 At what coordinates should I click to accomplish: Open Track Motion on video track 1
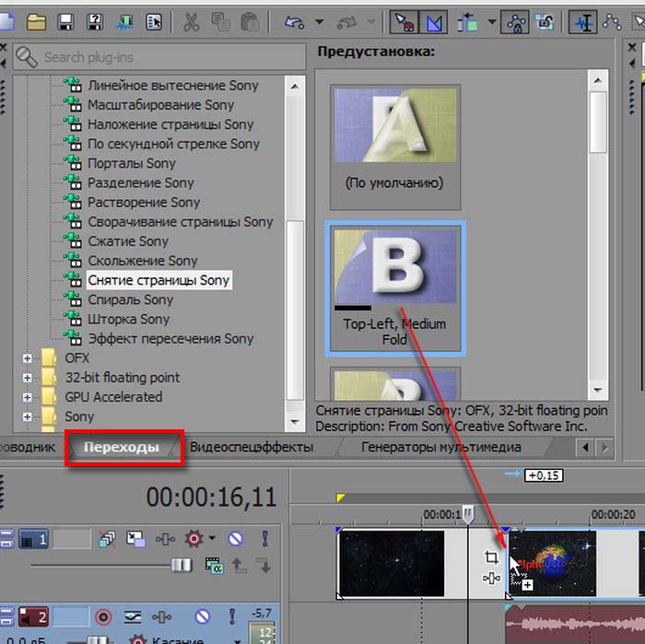tap(135, 538)
